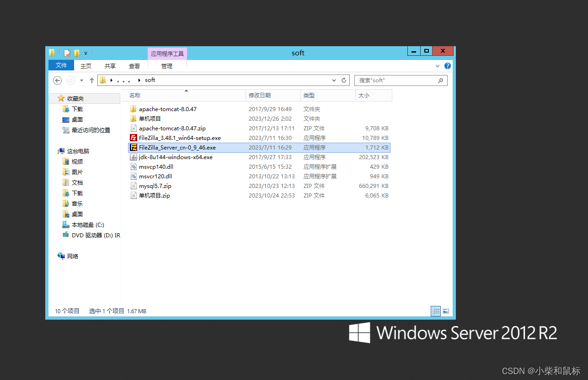Go up one folder level with Up arrow
Viewport: 588px width, 380px height.
pos(92,80)
